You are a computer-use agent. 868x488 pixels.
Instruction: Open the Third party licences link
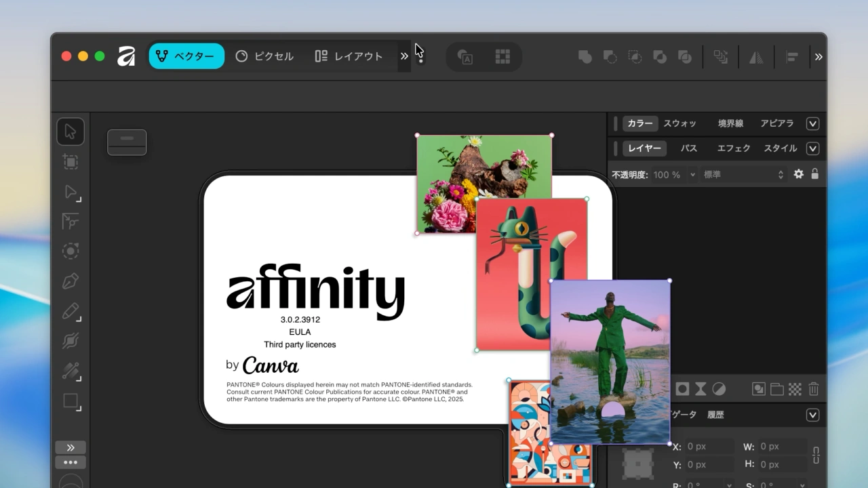tap(300, 344)
